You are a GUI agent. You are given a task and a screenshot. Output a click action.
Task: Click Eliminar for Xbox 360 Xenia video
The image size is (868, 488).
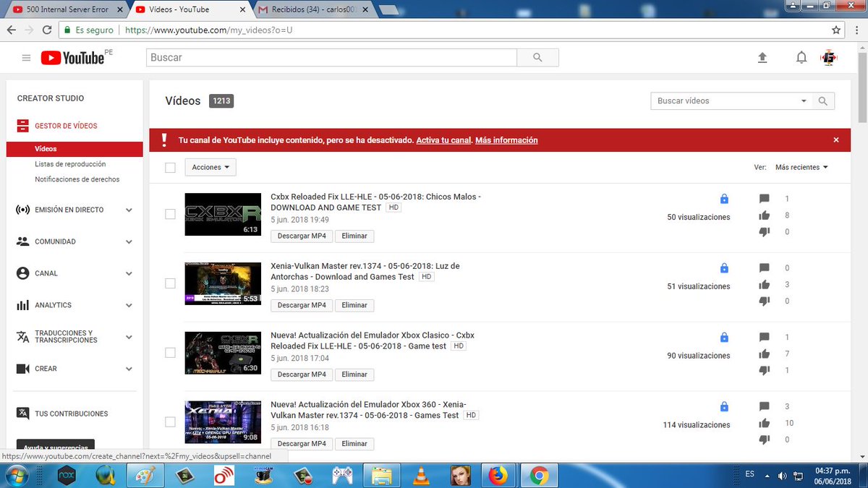coord(354,444)
